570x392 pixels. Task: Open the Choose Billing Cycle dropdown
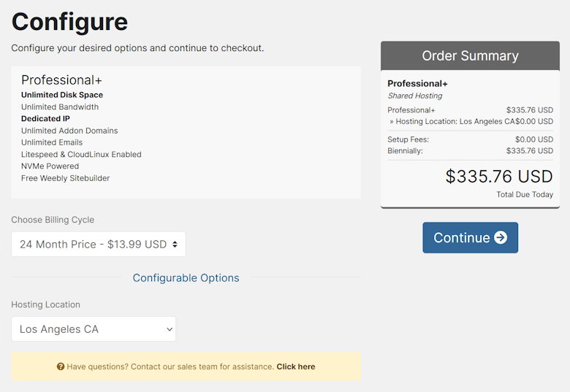pos(99,245)
